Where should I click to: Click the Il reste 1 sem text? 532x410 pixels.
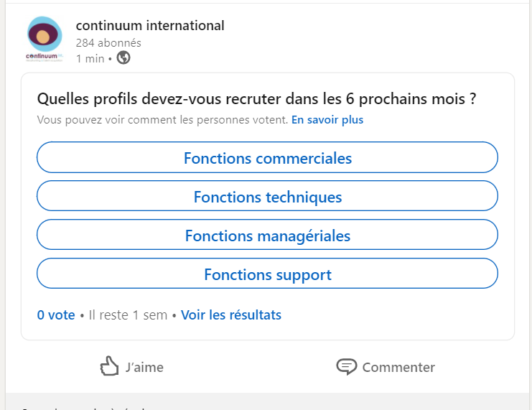tap(128, 315)
